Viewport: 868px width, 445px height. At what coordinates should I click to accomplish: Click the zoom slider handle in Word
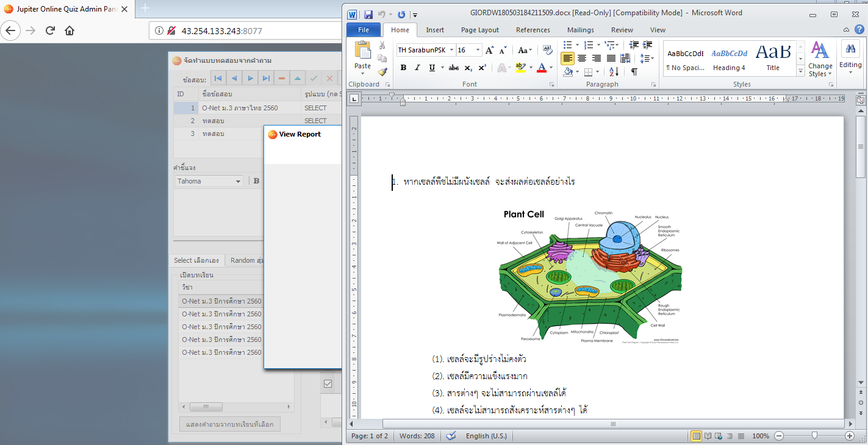(x=814, y=436)
